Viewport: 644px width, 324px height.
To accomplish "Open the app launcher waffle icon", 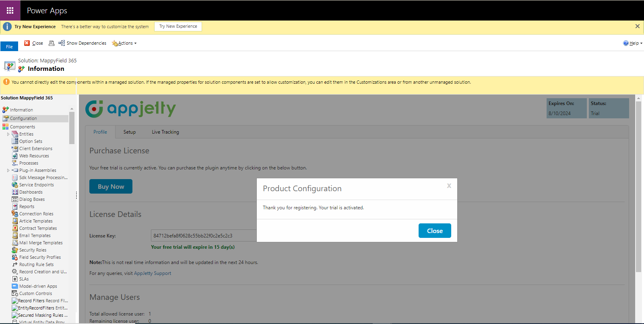I will click(x=10, y=10).
